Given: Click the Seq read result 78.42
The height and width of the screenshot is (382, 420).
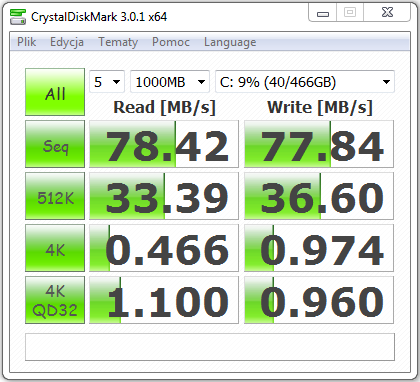Looking at the screenshot, I should pos(164,144).
